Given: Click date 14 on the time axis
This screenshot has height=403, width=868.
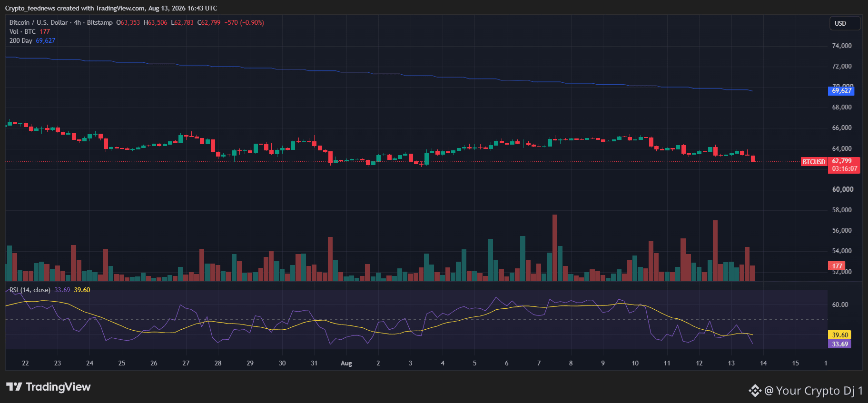Looking at the screenshot, I should pyautogui.click(x=763, y=363).
